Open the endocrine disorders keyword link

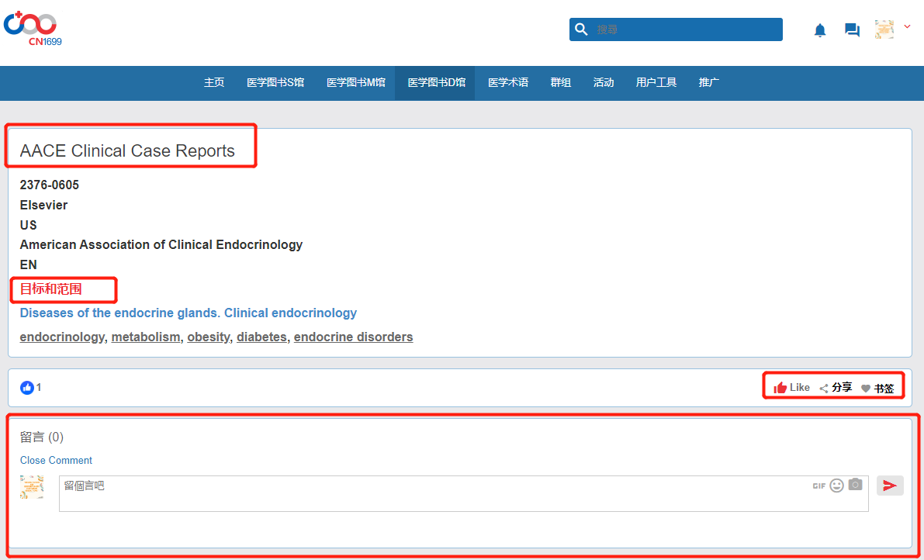[x=354, y=337]
